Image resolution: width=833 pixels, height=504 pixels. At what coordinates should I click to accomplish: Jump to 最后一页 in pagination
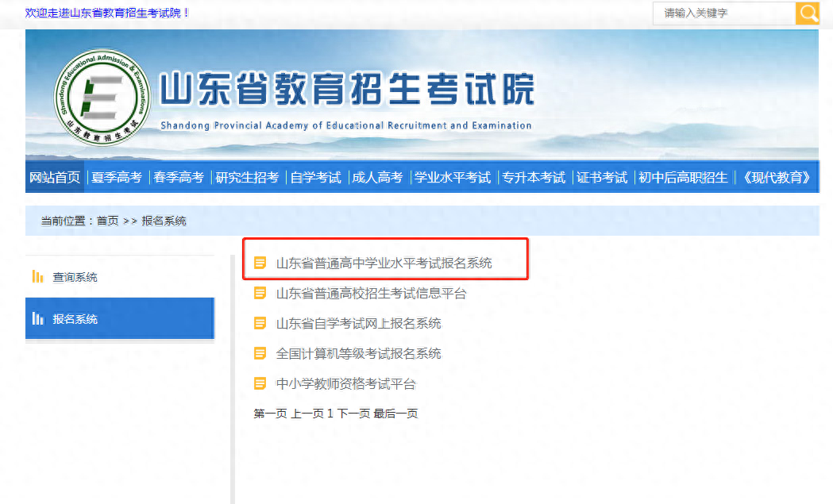point(395,414)
